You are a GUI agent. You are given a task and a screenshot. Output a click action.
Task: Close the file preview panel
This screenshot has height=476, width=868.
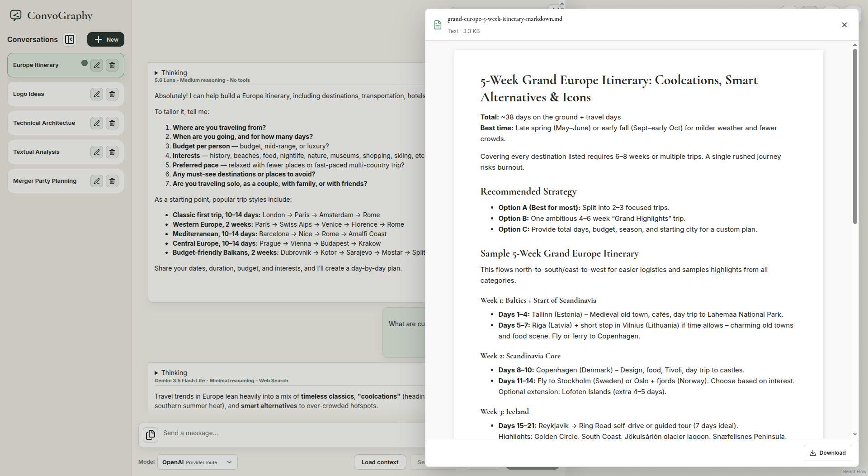pos(844,25)
